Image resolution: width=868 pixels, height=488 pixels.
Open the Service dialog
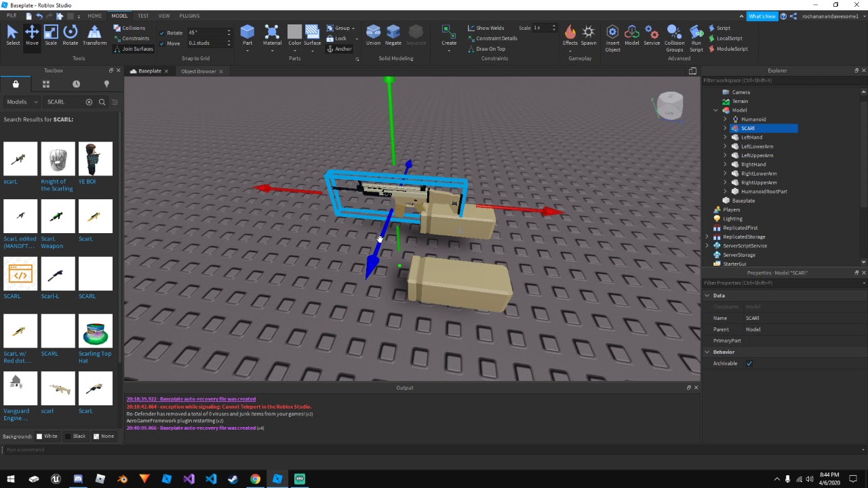[652, 35]
